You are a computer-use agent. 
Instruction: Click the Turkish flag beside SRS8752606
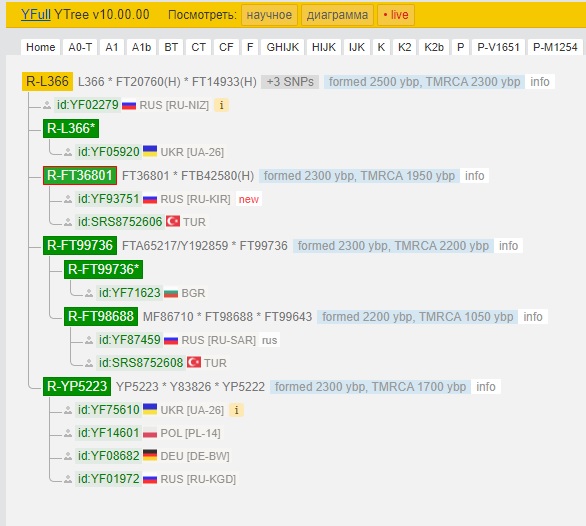tap(173, 221)
